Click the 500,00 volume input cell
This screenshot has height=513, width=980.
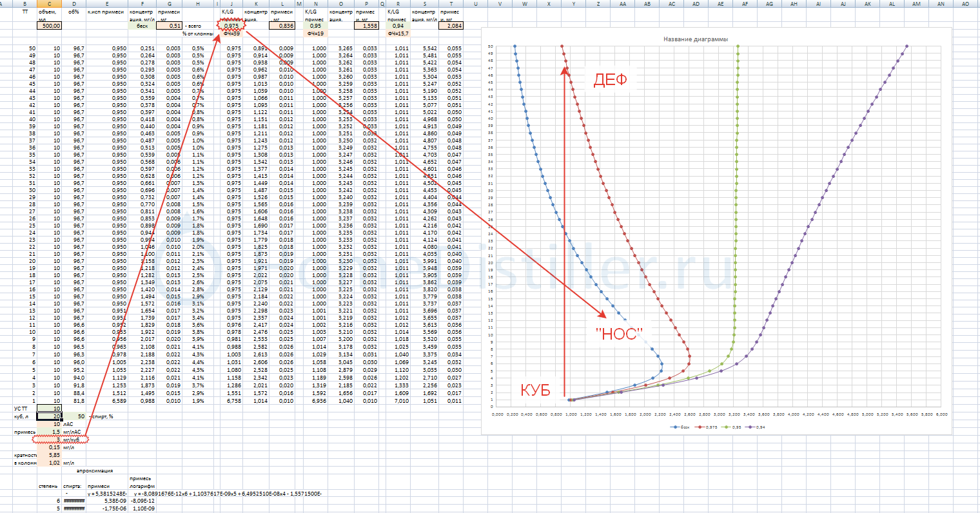tap(50, 26)
